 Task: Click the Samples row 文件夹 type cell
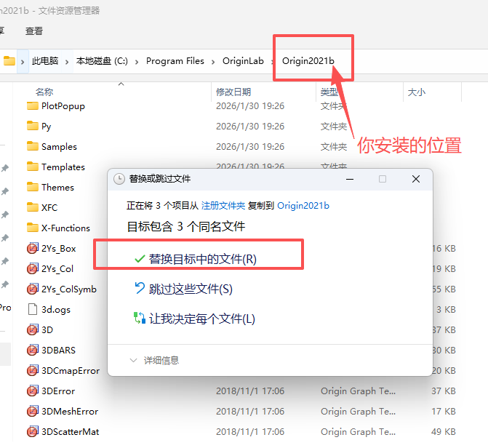tap(334, 146)
